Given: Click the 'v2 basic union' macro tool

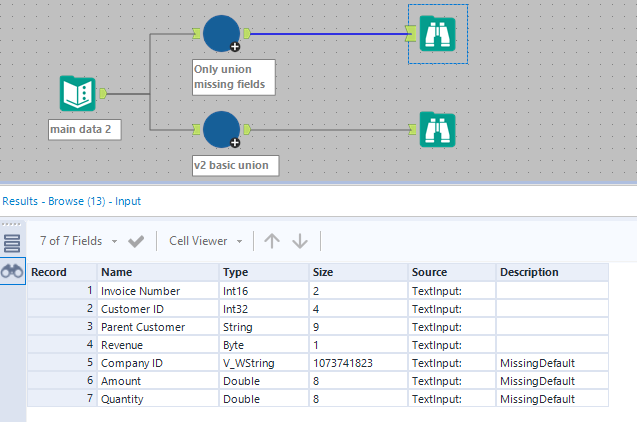Looking at the screenshot, I should coord(220,128).
